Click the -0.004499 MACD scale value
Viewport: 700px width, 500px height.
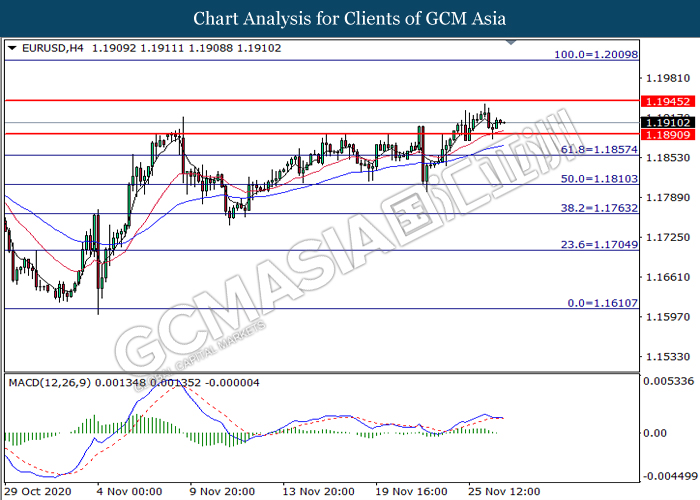(670, 476)
